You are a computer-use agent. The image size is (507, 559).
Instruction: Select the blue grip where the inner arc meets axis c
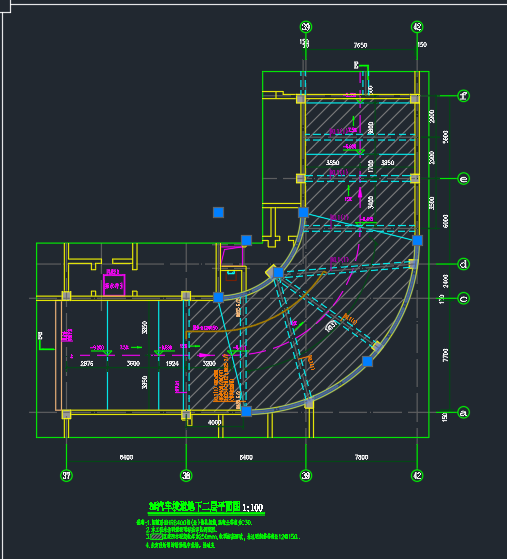pyautogui.click(x=218, y=297)
